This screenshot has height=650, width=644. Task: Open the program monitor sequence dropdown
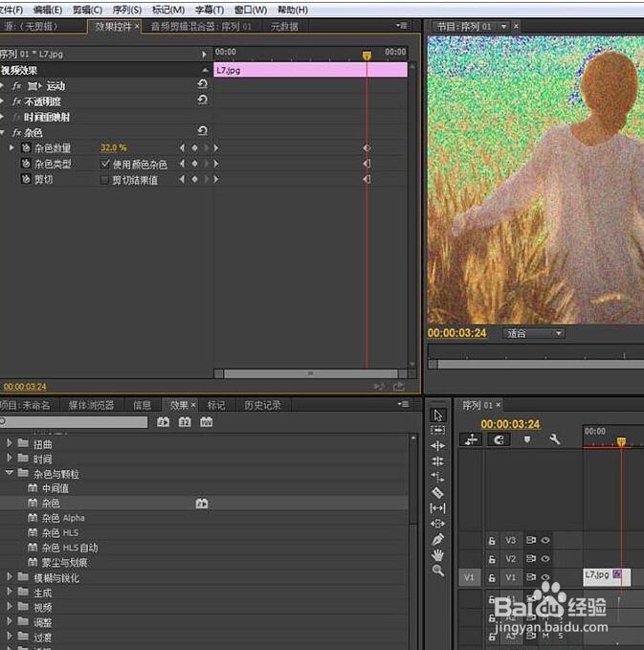503,27
